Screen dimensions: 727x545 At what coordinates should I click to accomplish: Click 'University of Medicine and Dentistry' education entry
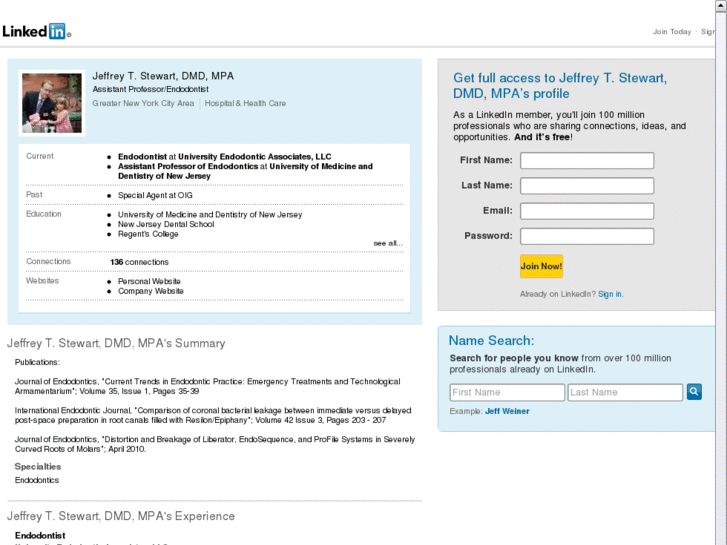click(210, 214)
